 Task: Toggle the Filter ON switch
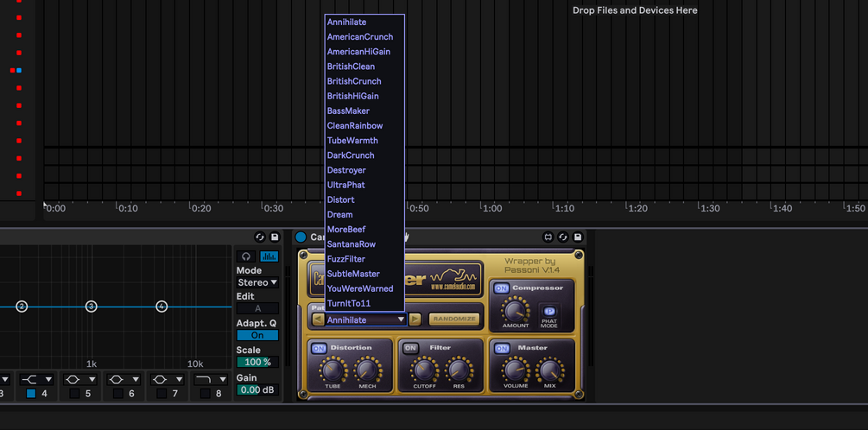coord(410,348)
